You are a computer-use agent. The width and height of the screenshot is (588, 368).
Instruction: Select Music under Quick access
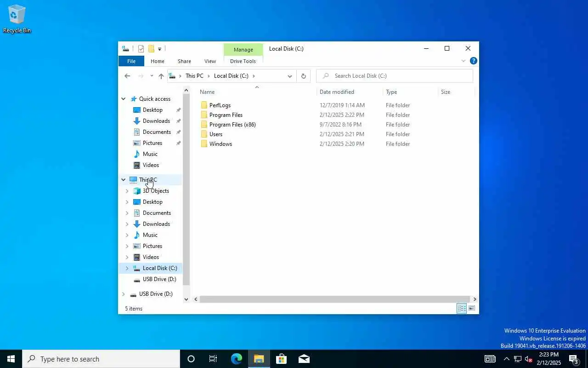[150, 154]
